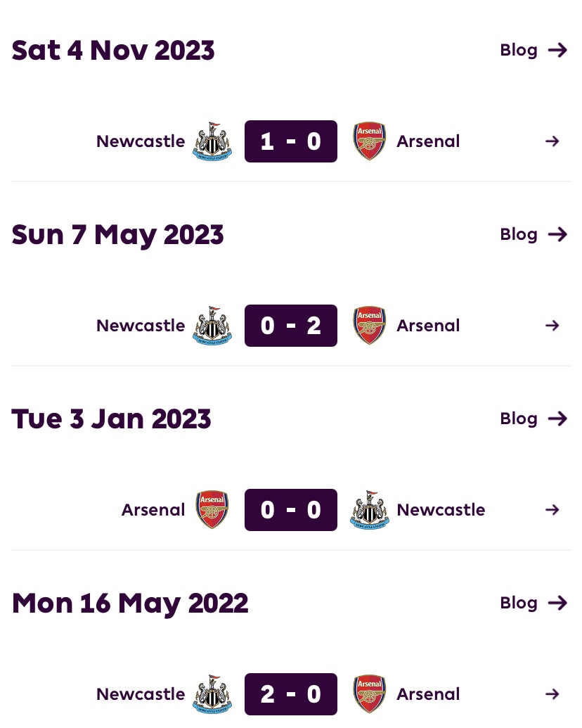
Task: Click Newcastle crest in 4 Nov 2023 match
Action: pos(212,141)
